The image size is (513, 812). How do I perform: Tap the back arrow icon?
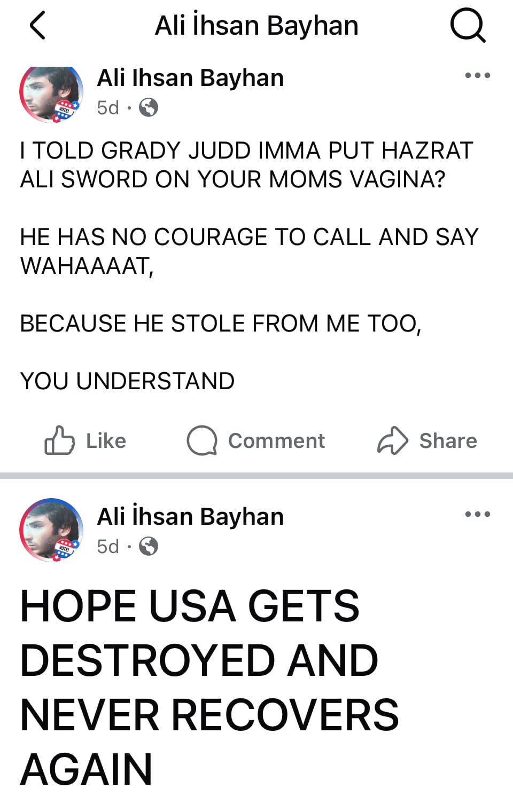click(37, 26)
